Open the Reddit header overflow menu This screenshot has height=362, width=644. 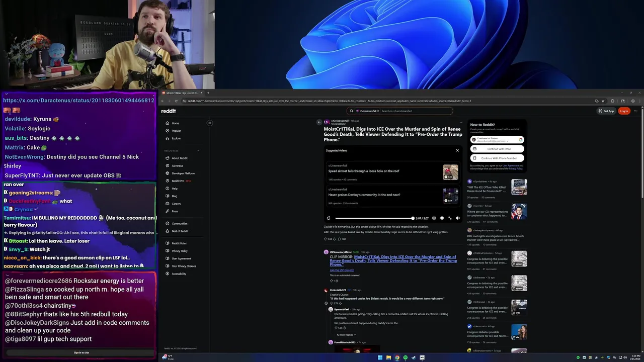[635, 111]
